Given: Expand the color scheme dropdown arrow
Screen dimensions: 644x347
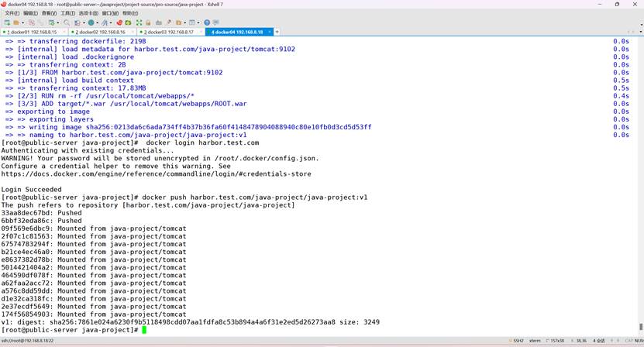Looking at the screenshot, I should click(84, 22).
